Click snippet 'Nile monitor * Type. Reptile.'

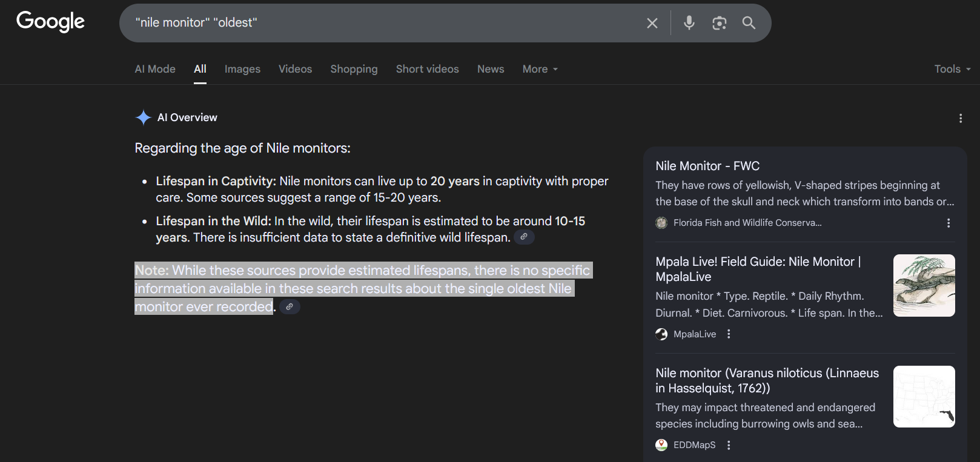(769, 305)
